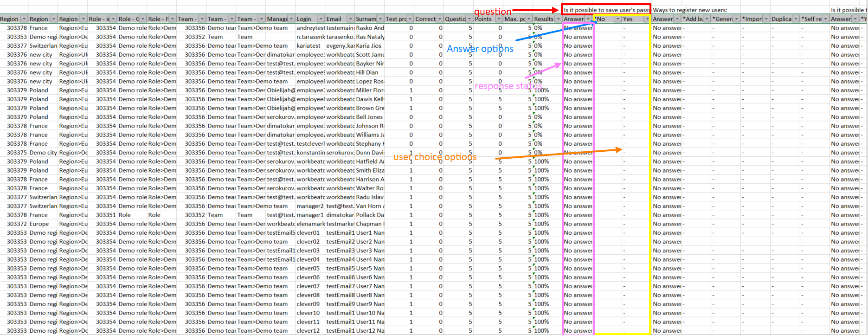Click the surname cell 'Bell Jones'
Screen dimensions: 868x335
pyautogui.click(x=370, y=117)
